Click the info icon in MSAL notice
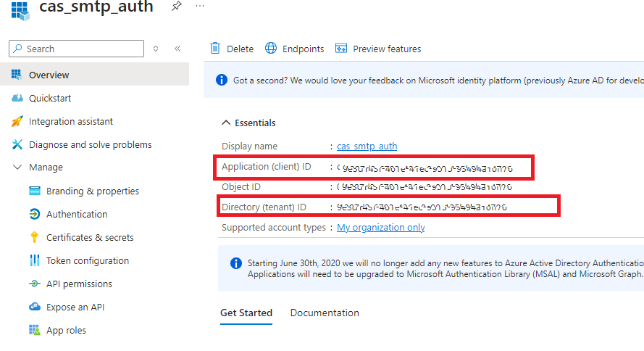This screenshot has height=351, width=644. pyautogui.click(x=235, y=263)
